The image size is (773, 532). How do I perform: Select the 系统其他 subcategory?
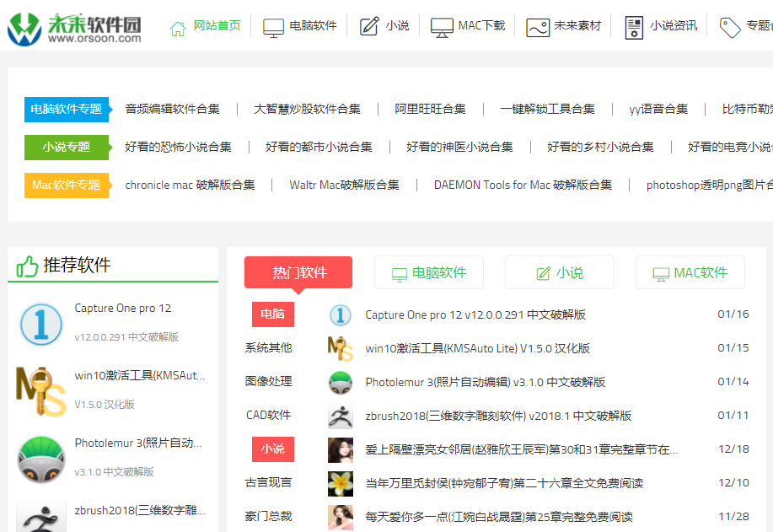(x=269, y=348)
